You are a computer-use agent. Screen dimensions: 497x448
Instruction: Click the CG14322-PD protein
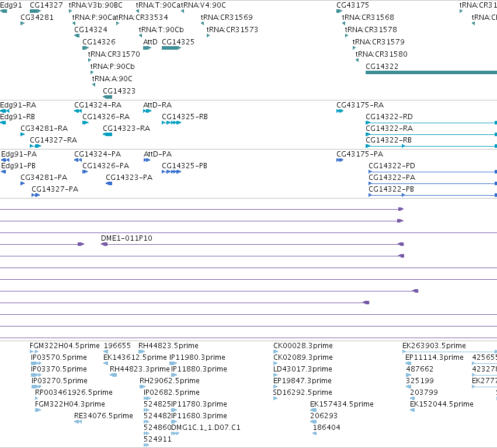[433, 172]
